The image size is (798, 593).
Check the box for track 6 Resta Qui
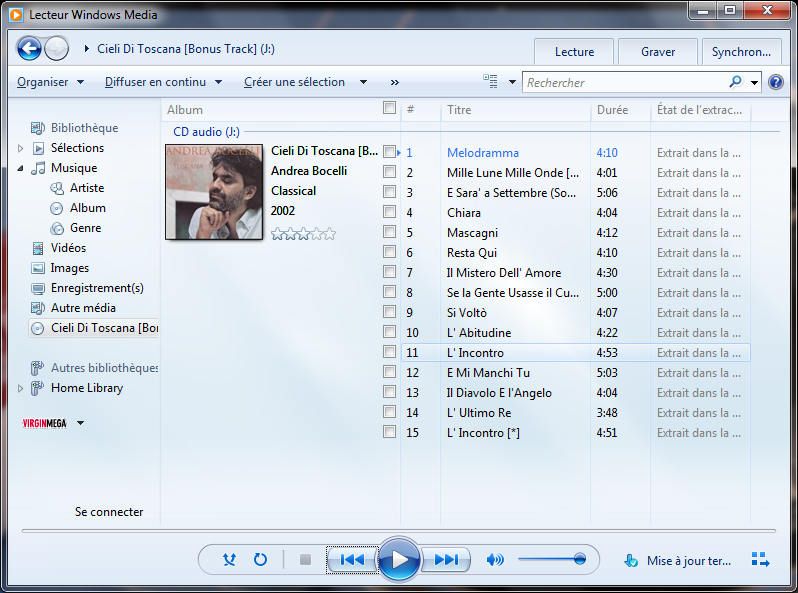tap(389, 251)
